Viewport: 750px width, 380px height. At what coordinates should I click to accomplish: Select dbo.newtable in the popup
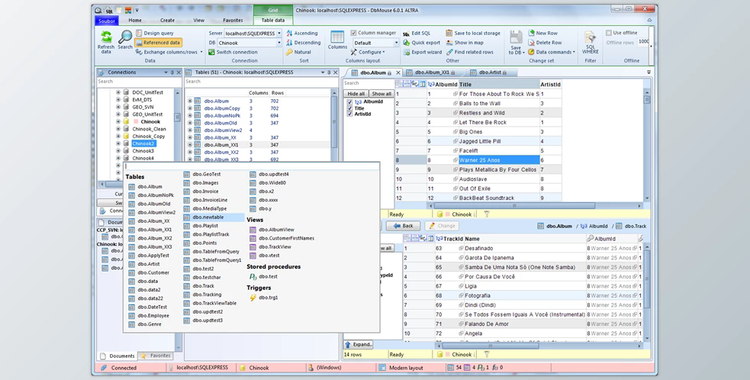click(213, 217)
